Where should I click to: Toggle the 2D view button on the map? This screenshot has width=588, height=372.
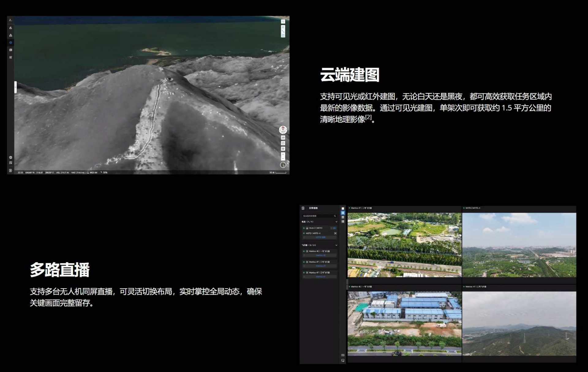(283, 137)
